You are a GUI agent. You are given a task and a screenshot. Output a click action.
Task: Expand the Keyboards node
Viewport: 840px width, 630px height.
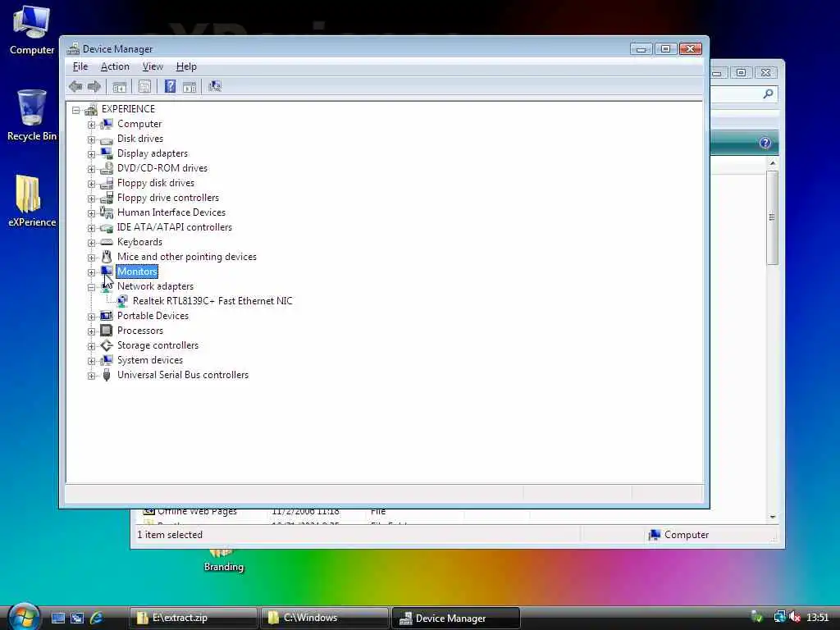pyautogui.click(x=92, y=243)
